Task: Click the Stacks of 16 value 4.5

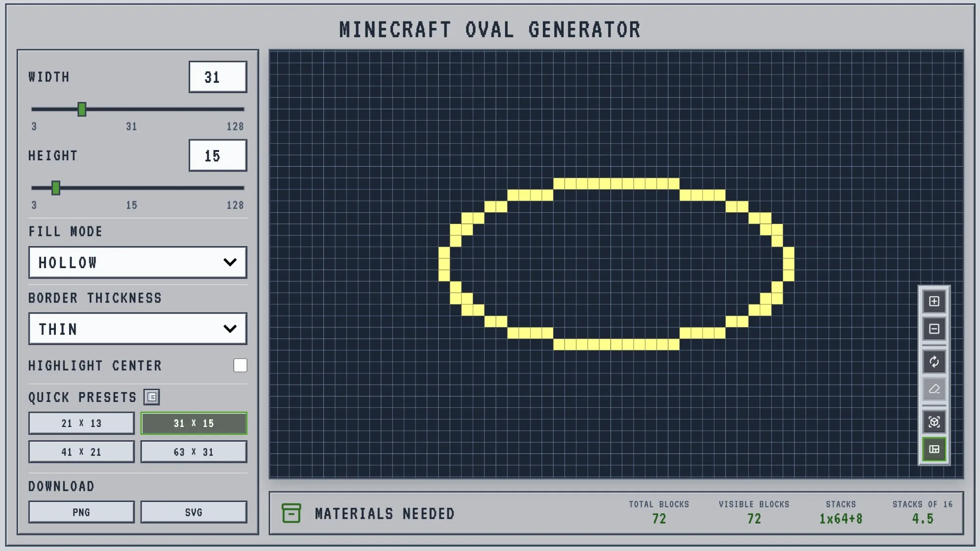Action: click(x=923, y=519)
